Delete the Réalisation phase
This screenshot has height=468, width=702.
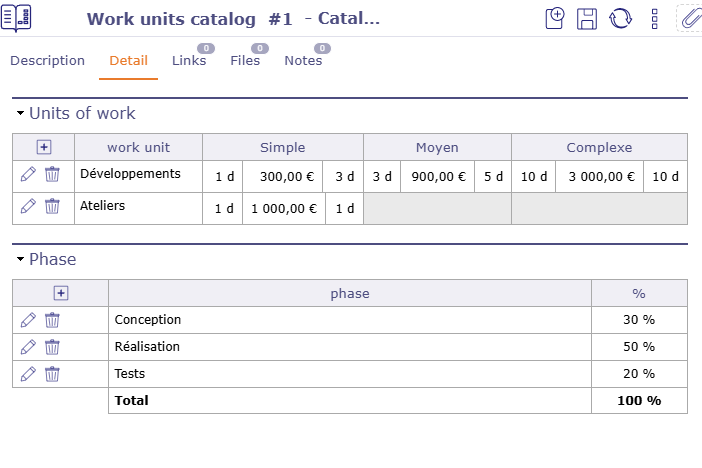click(52, 347)
